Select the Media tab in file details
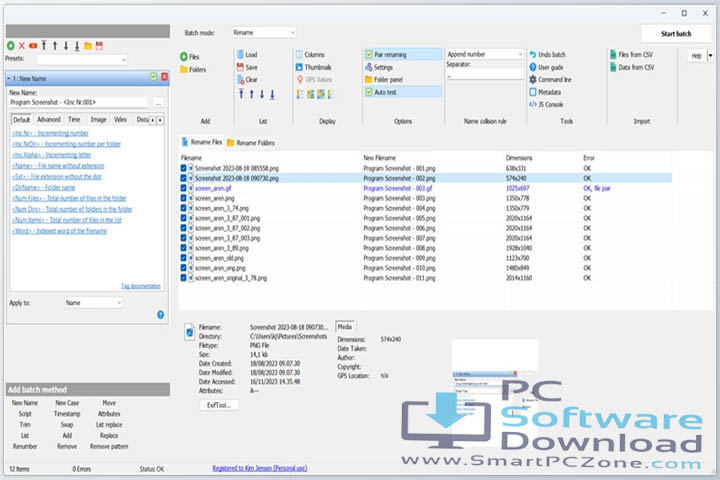 pos(345,327)
